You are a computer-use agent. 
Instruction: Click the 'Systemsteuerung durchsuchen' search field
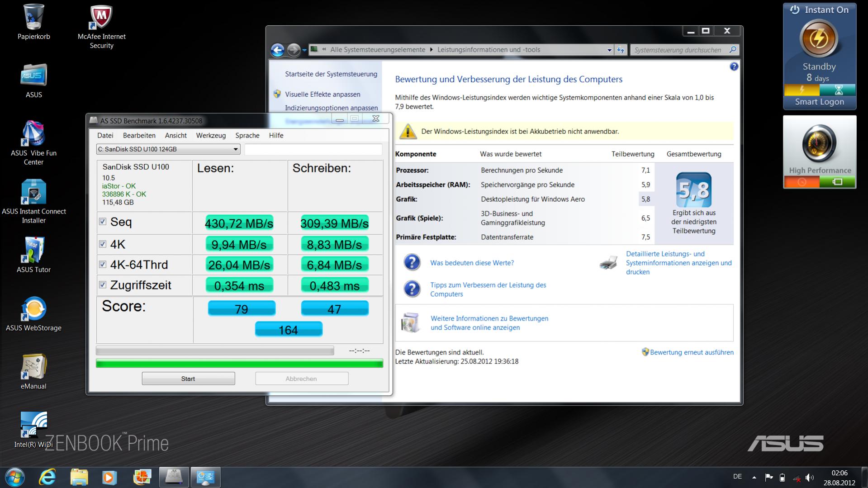pos(685,50)
